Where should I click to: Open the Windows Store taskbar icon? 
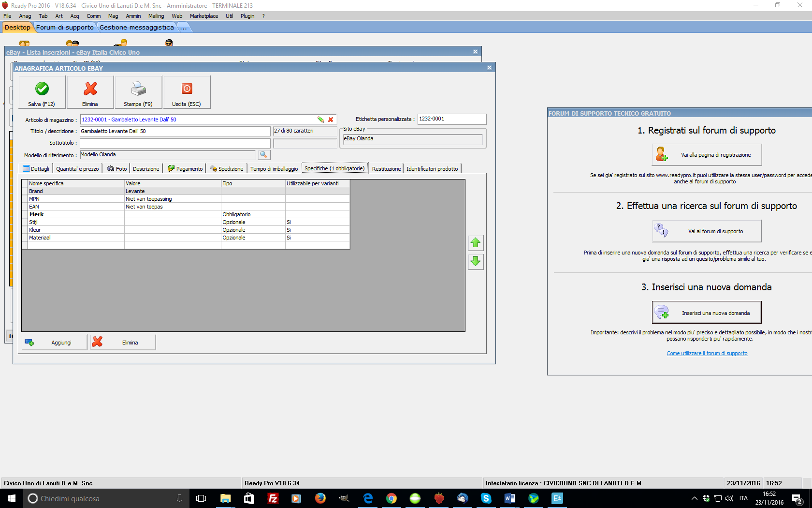tap(249, 498)
